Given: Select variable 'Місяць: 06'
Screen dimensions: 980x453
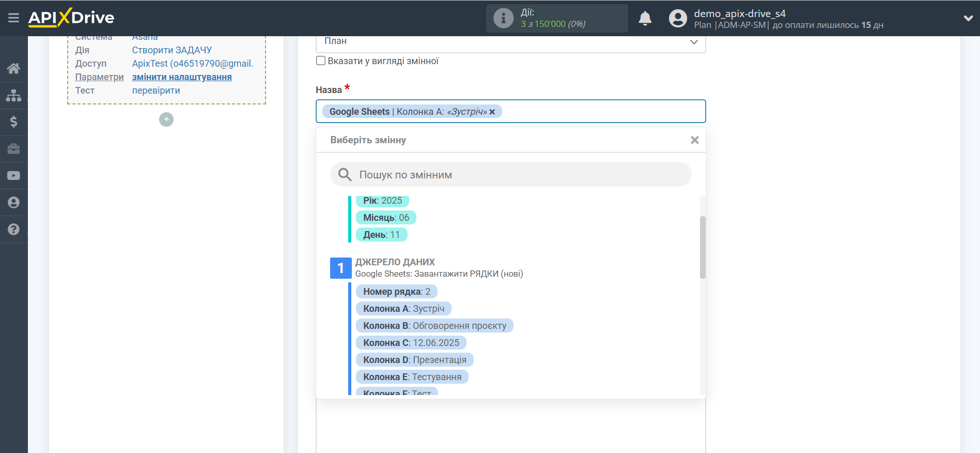Looking at the screenshot, I should 386,218.
